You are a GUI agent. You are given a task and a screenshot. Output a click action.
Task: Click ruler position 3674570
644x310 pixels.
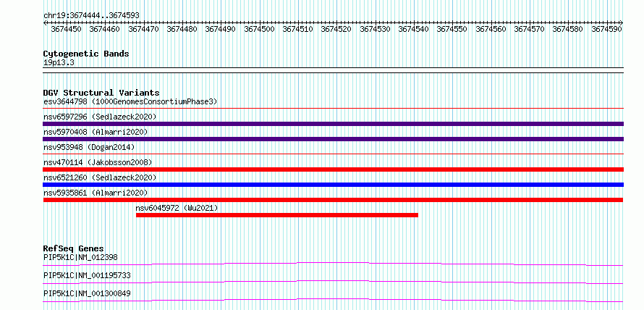pos(530,29)
